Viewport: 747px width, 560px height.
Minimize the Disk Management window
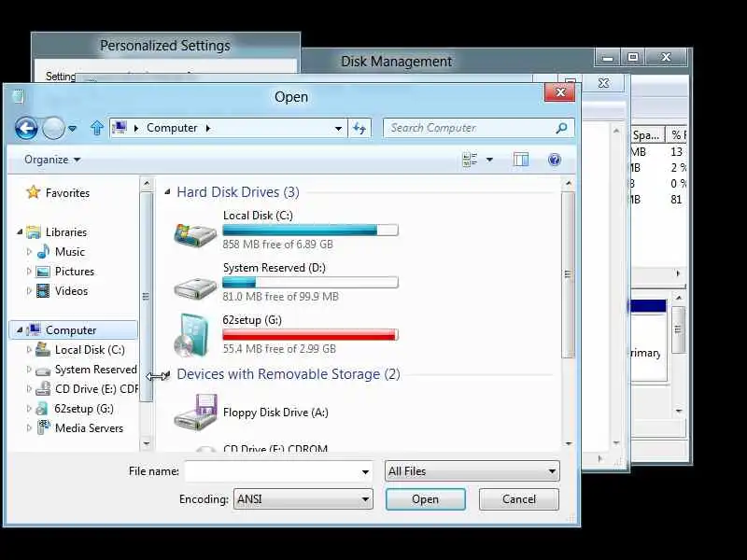(608, 58)
